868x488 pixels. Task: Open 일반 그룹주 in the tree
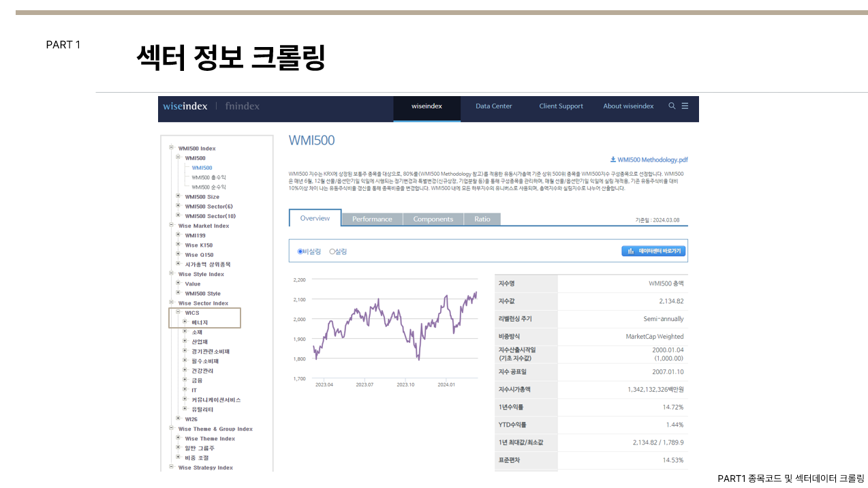click(x=200, y=448)
